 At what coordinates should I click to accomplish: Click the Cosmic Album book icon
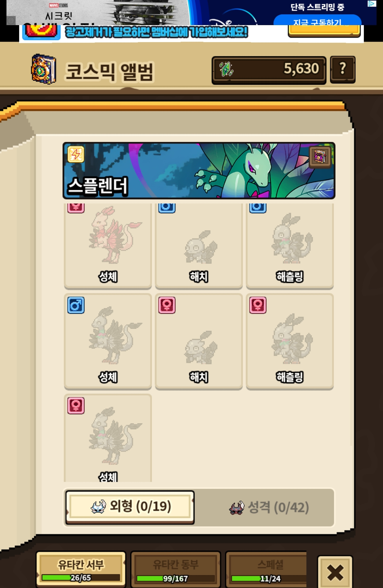[x=44, y=69]
